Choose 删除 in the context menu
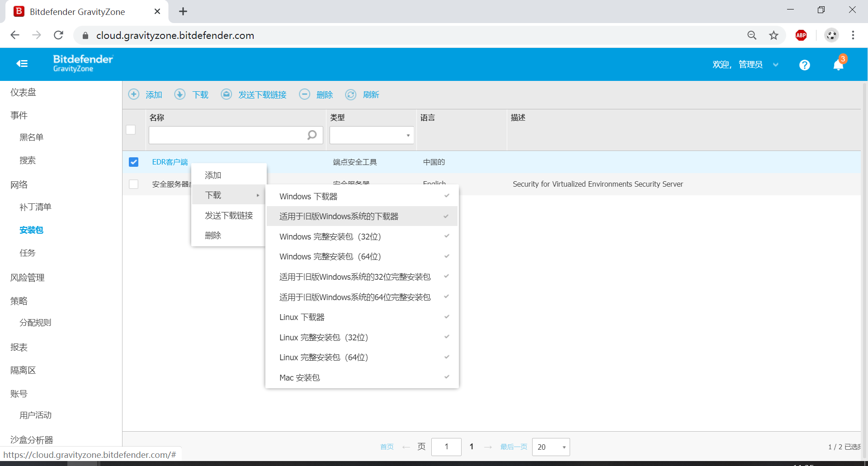The image size is (868, 466). click(229, 235)
